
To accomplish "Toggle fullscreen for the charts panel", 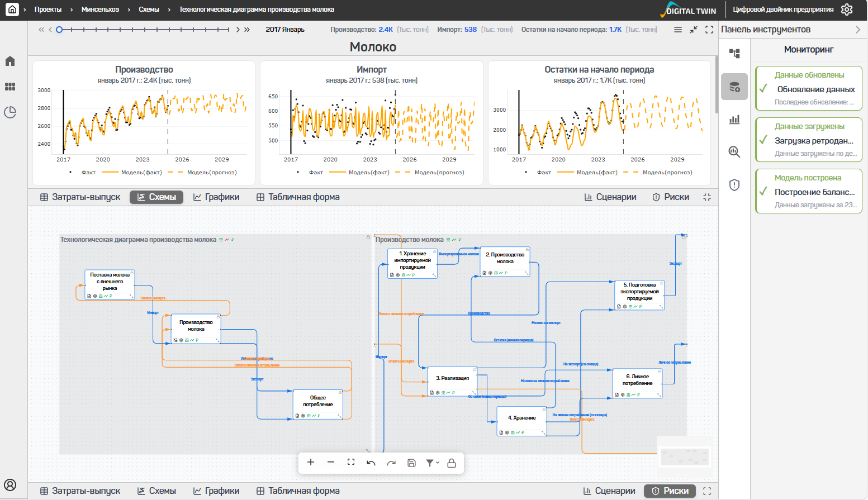I will (709, 30).
